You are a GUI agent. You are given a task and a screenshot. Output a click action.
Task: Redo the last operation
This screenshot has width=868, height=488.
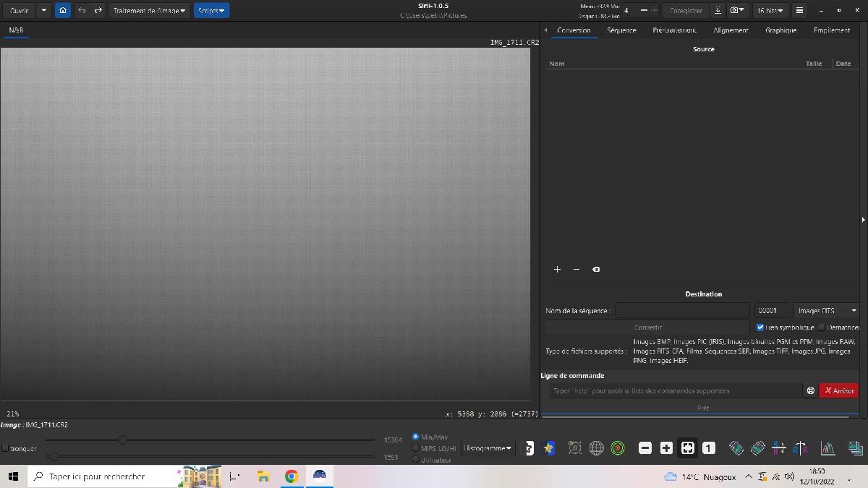[x=98, y=11]
